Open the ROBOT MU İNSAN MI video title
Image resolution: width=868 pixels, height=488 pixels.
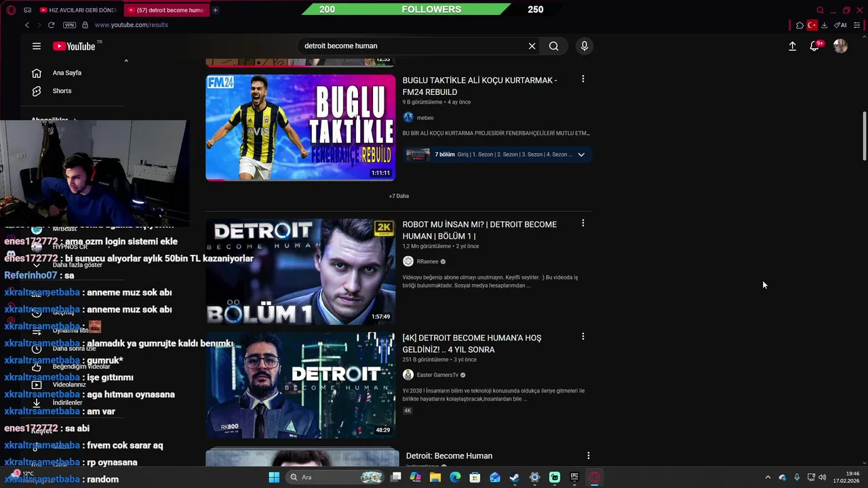479,230
